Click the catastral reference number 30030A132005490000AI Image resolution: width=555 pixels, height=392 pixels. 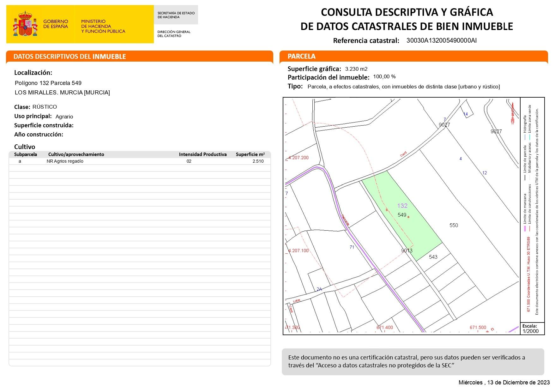[x=441, y=40]
